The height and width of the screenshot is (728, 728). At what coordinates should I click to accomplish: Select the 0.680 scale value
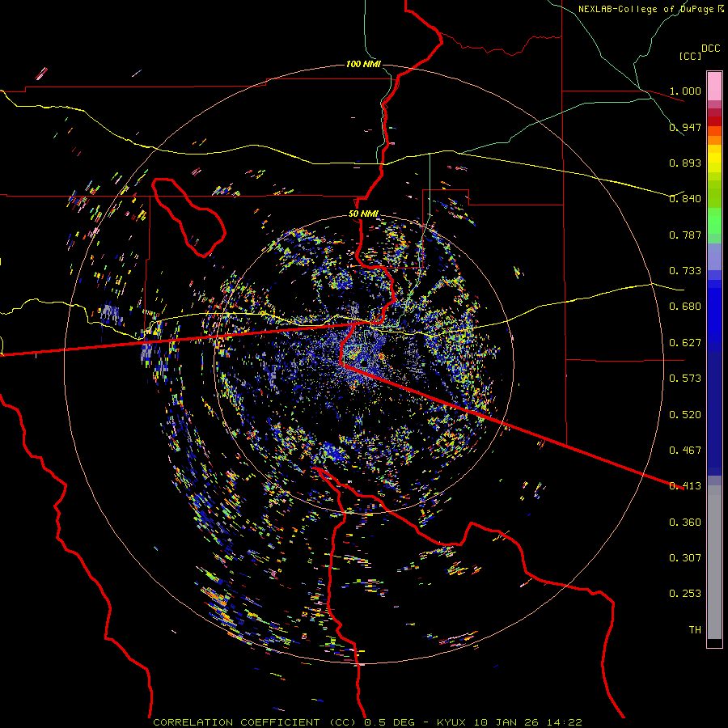pyautogui.click(x=685, y=307)
